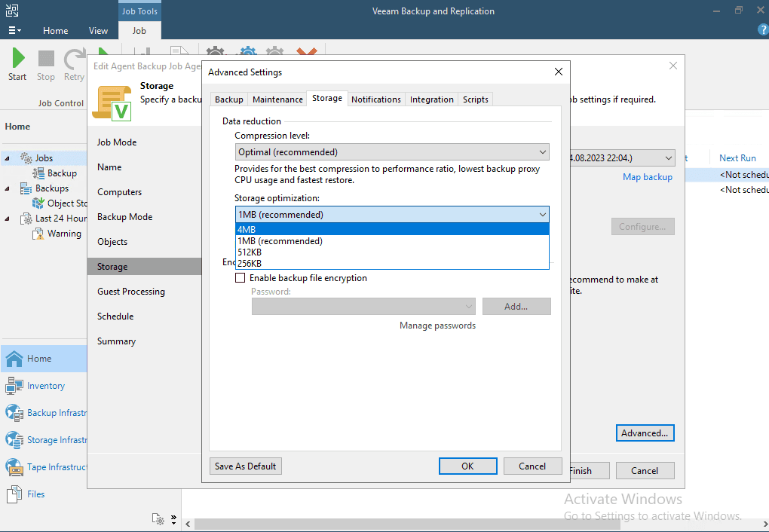Click the Save As Default button

pyautogui.click(x=245, y=466)
